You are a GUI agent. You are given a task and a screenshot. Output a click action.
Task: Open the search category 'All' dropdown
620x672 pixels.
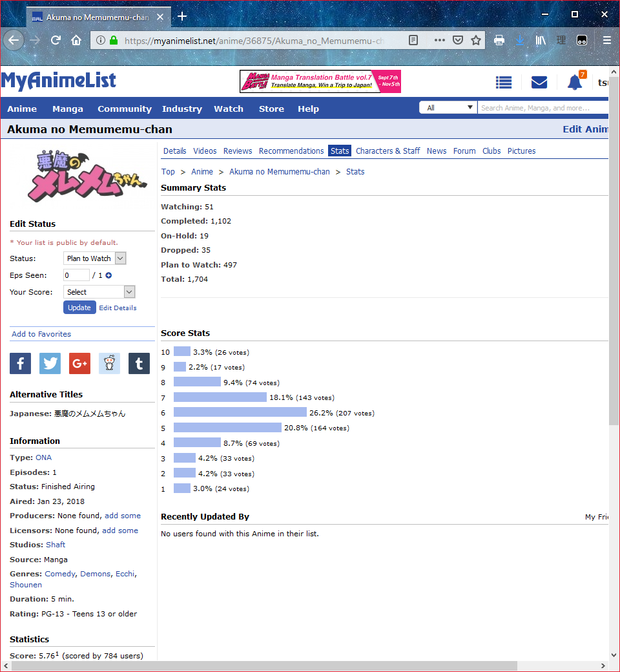click(448, 108)
